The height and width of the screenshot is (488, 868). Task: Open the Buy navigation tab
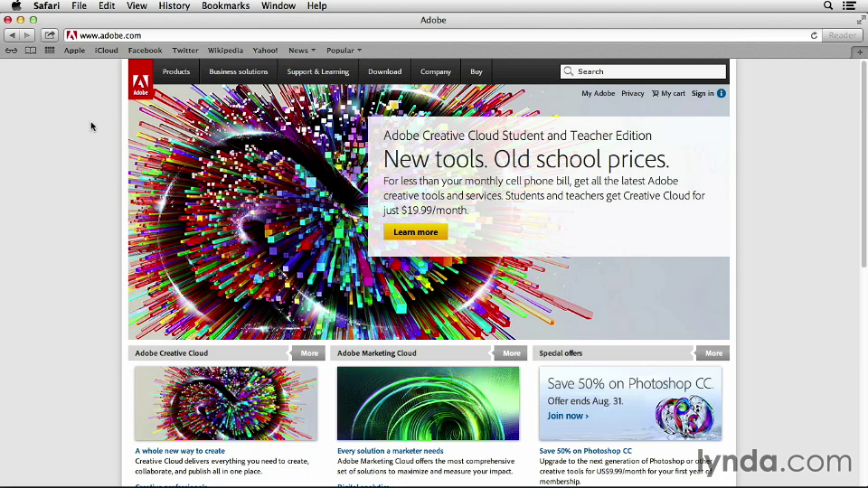(476, 71)
